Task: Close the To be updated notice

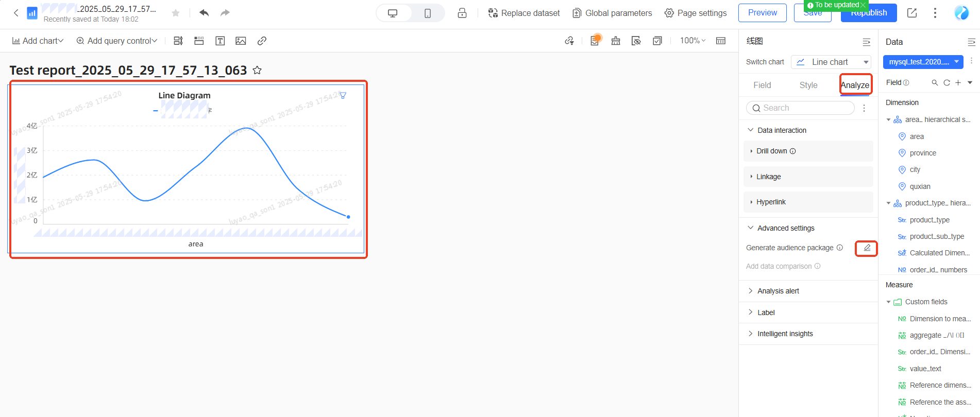Action: coord(863,5)
